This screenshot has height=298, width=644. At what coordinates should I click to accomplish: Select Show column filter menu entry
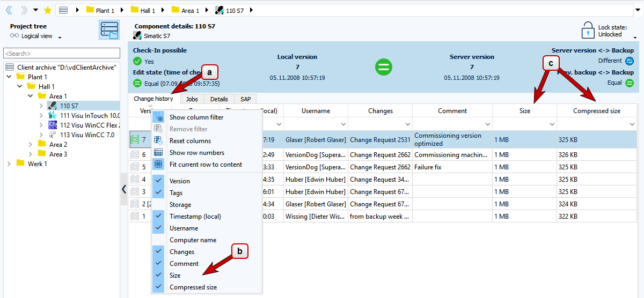[x=196, y=117]
